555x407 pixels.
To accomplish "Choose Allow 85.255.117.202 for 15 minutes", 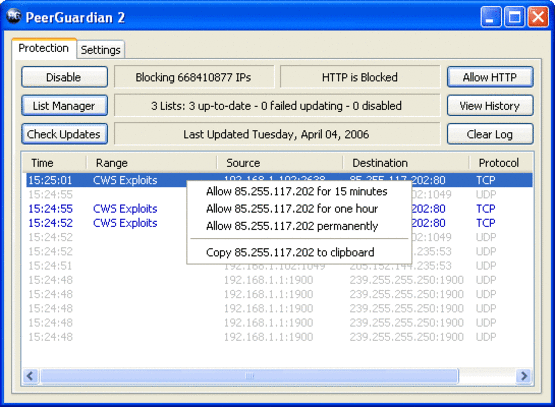I will [x=297, y=191].
